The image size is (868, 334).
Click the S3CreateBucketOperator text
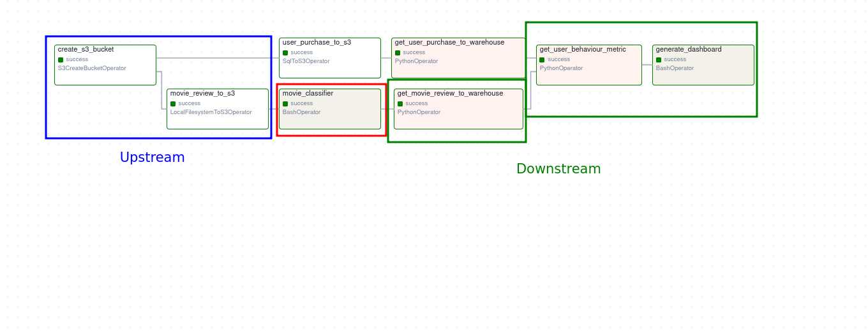pyautogui.click(x=92, y=68)
